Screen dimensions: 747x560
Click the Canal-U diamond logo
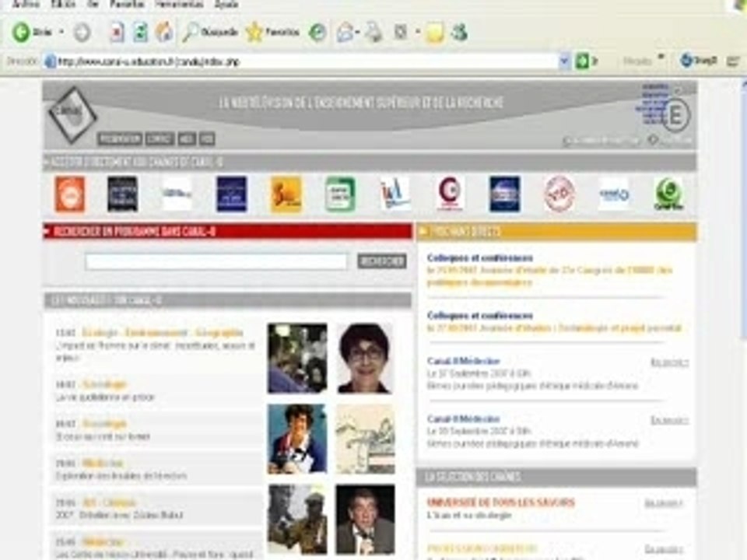pos(72,115)
